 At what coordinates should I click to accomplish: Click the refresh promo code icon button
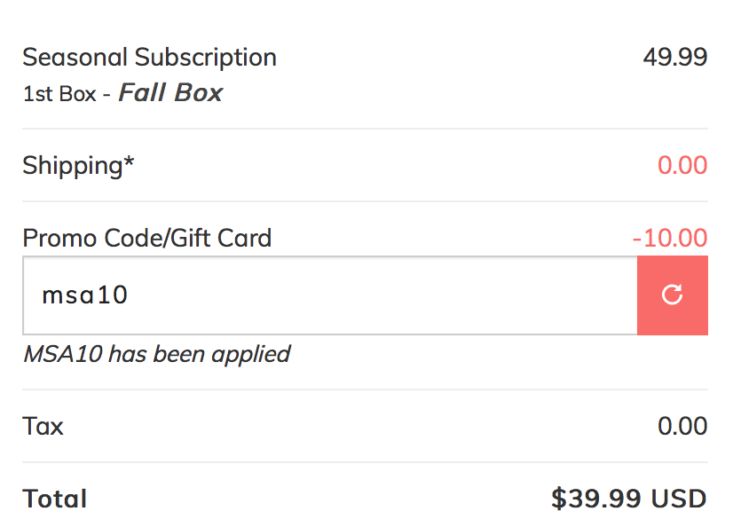[x=672, y=295]
